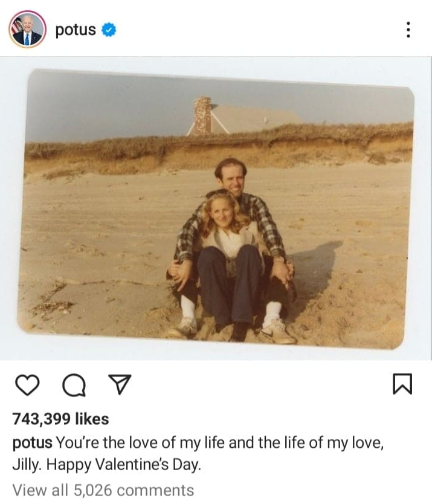The width and height of the screenshot is (438, 504).
Task: View all 5,026 comments
Action: [x=103, y=489]
